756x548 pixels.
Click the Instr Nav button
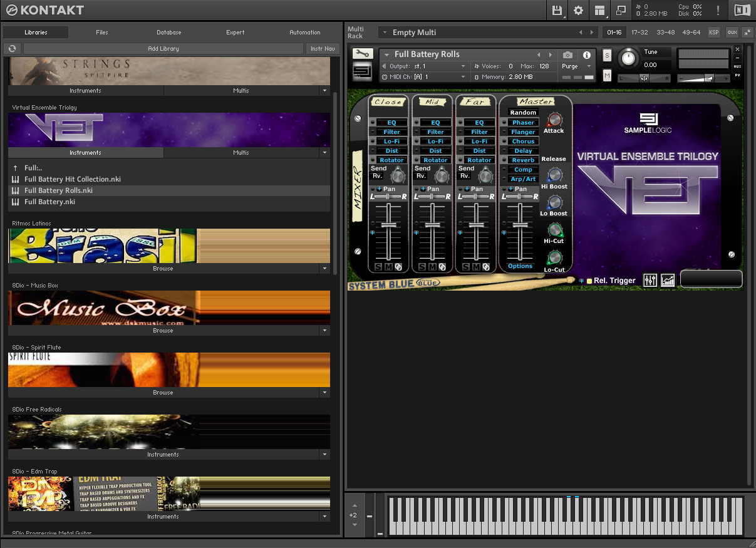(323, 48)
